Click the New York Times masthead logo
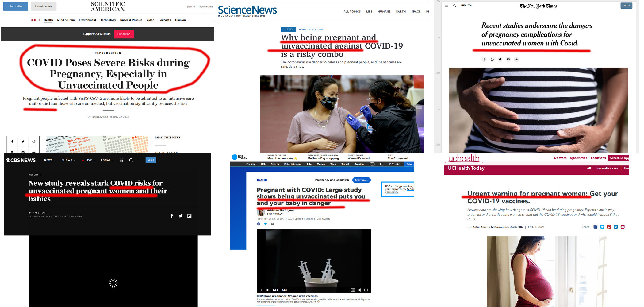Screen dimensions: 644x307 click(x=538, y=6)
